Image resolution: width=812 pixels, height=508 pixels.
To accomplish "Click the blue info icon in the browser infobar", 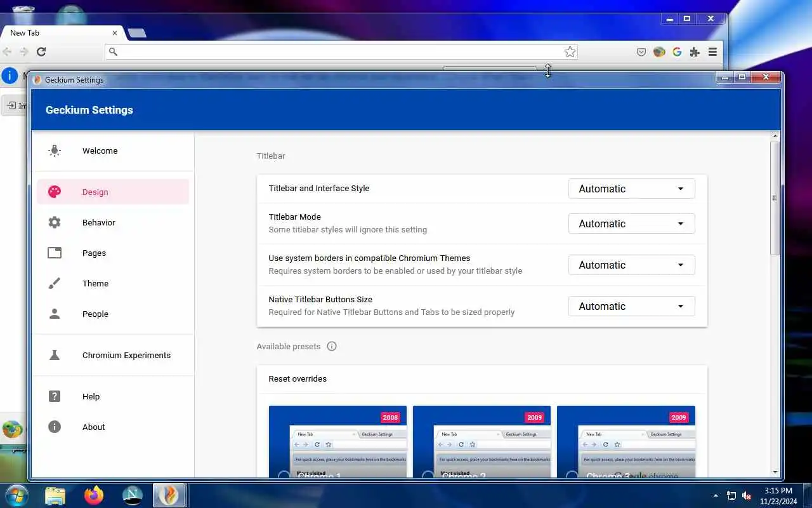I will [10, 76].
